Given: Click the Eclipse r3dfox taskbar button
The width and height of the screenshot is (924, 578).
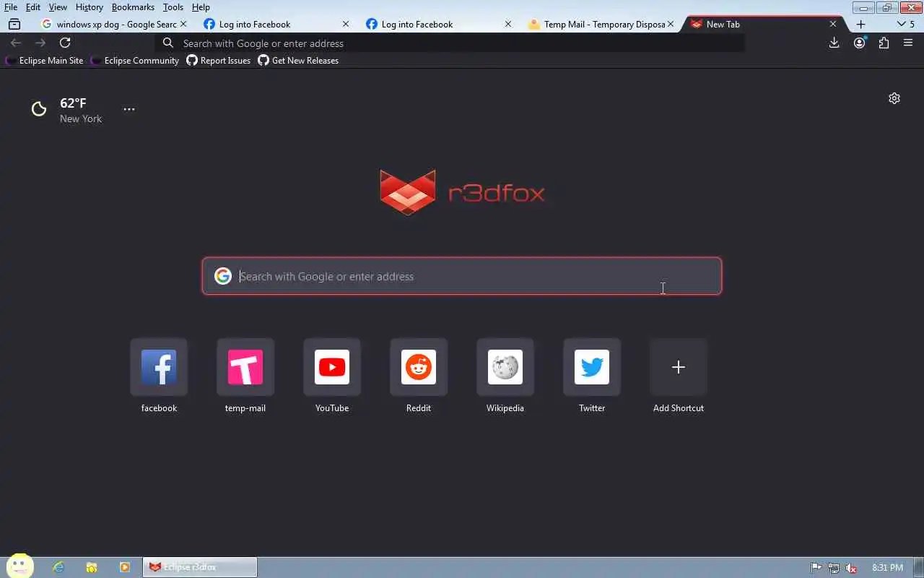Looking at the screenshot, I should (200, 567).
